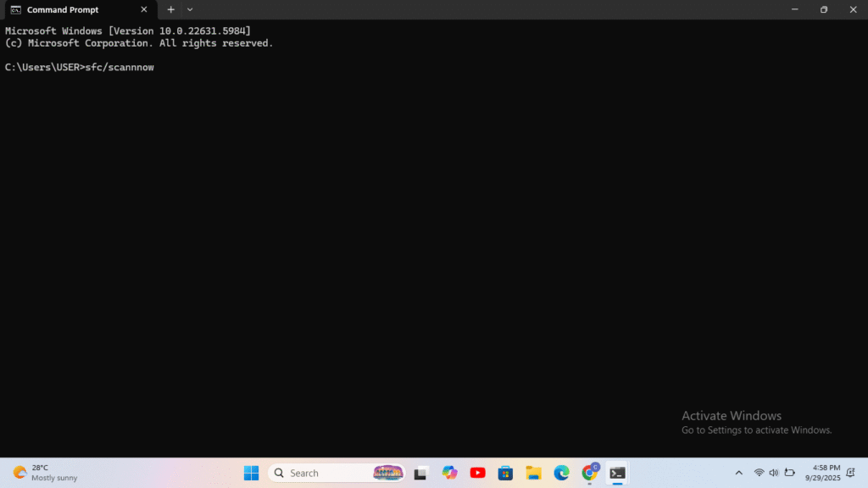Click the Command Prompt icon in the tab

point(14,9)
